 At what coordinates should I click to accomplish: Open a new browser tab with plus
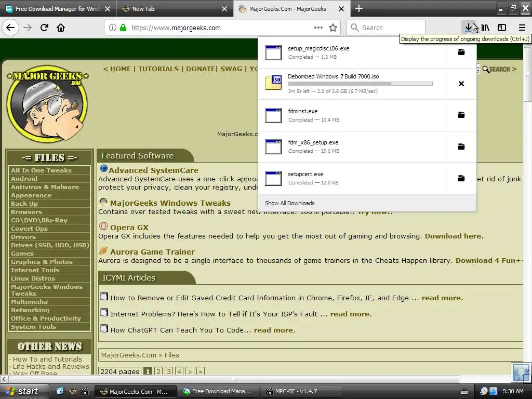(358, 8)
